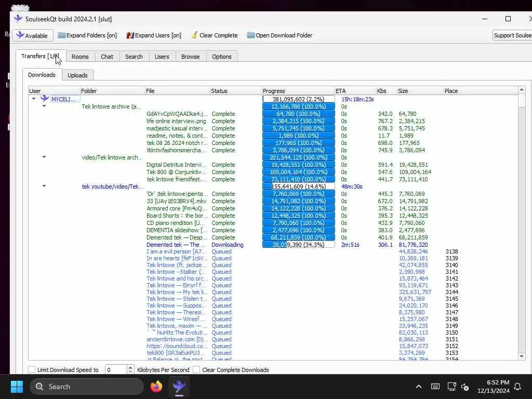
Task: Open the Windows Start menu
Action: pyautogui.click(x=17, y=387)
